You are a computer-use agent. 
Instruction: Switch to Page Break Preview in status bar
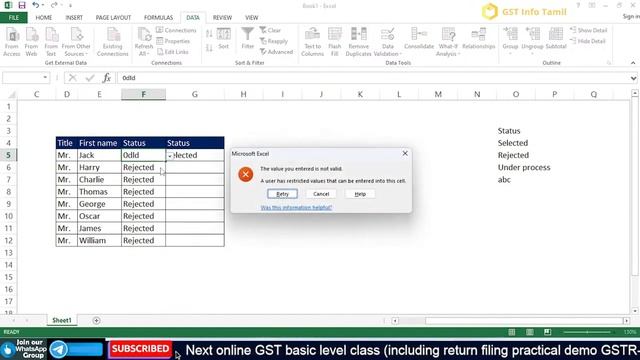548,332
